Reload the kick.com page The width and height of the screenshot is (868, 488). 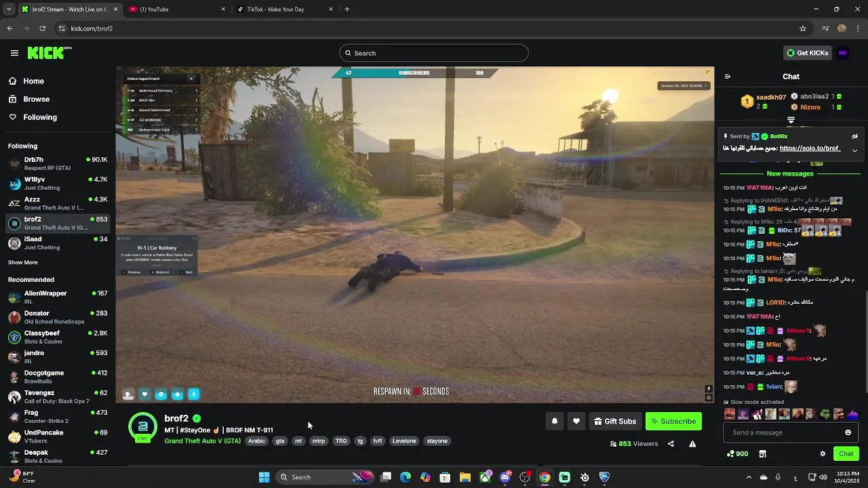[42, 28]
